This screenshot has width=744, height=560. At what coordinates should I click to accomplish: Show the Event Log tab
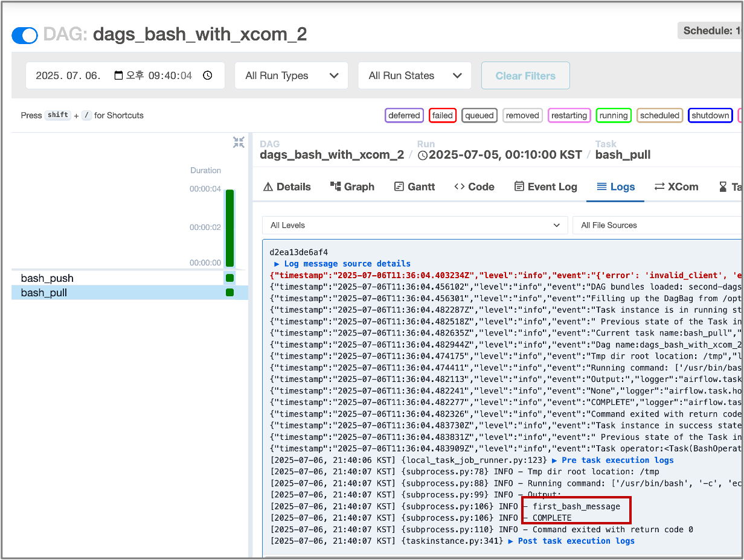point(546,187)
